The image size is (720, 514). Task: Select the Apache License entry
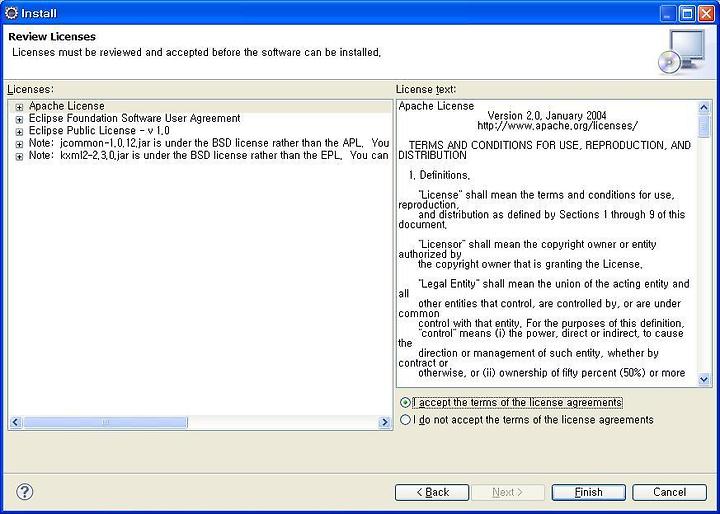tap(67, 106)
